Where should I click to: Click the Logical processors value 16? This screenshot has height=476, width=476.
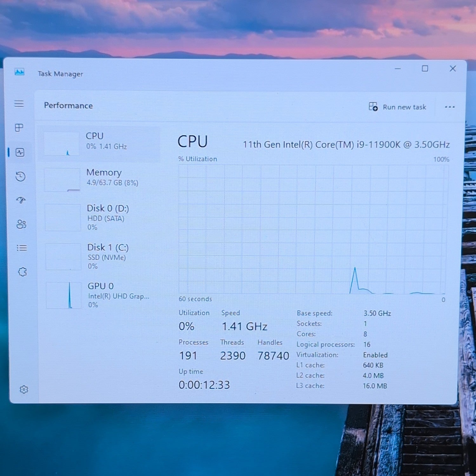pyautogui.click(x=367, y=345)
